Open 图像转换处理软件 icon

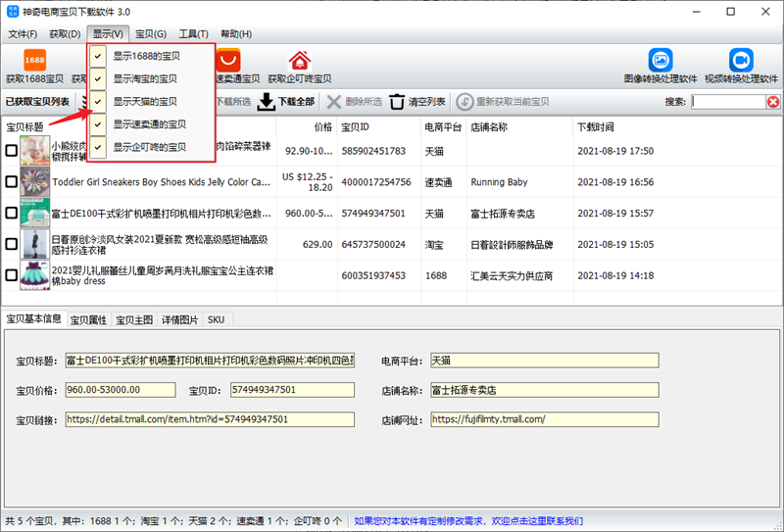click(x=661, y=60)
